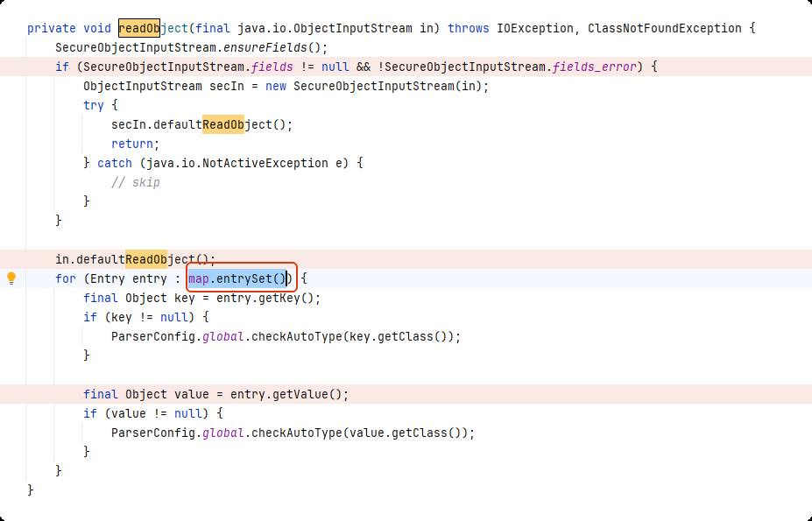Click 'entry.getValue();' call
Viewport: 812px width, 521px height.
tap(289, 395)
